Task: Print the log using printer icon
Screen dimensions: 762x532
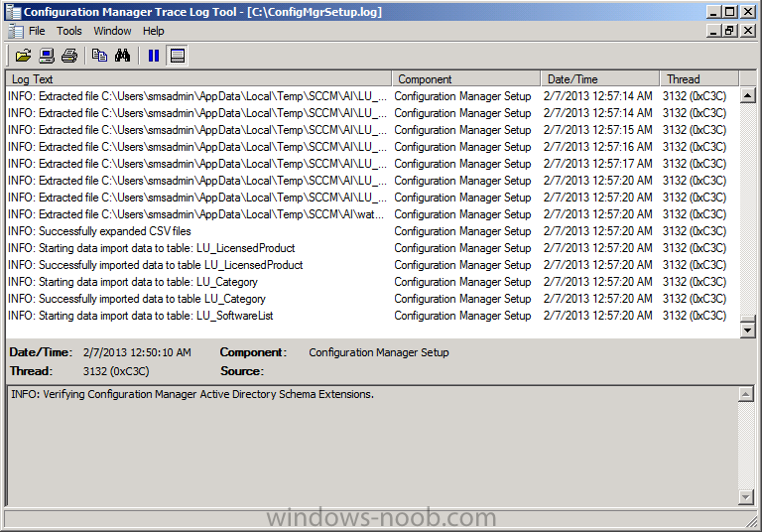Action: click(x=69, y=56)
